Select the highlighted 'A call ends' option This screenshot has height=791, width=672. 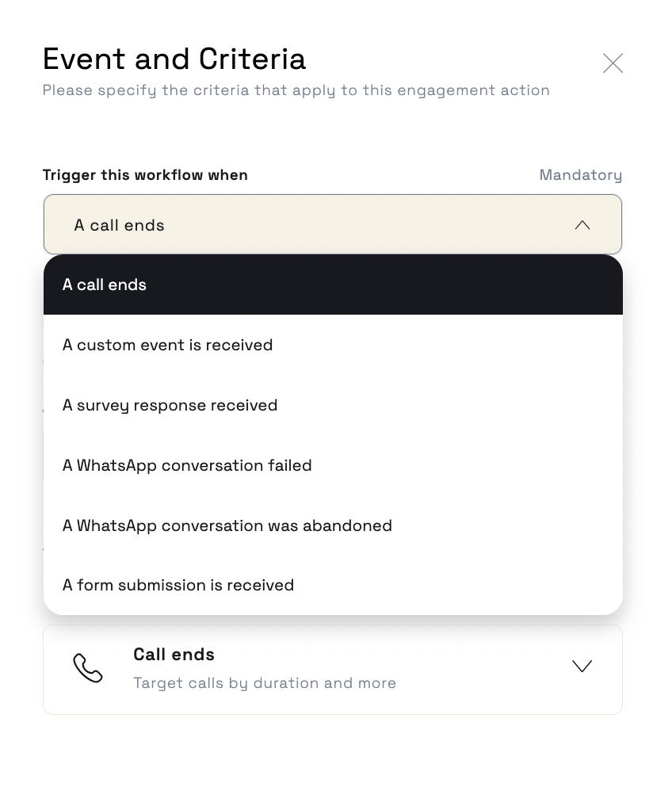(x=333, y=285)
